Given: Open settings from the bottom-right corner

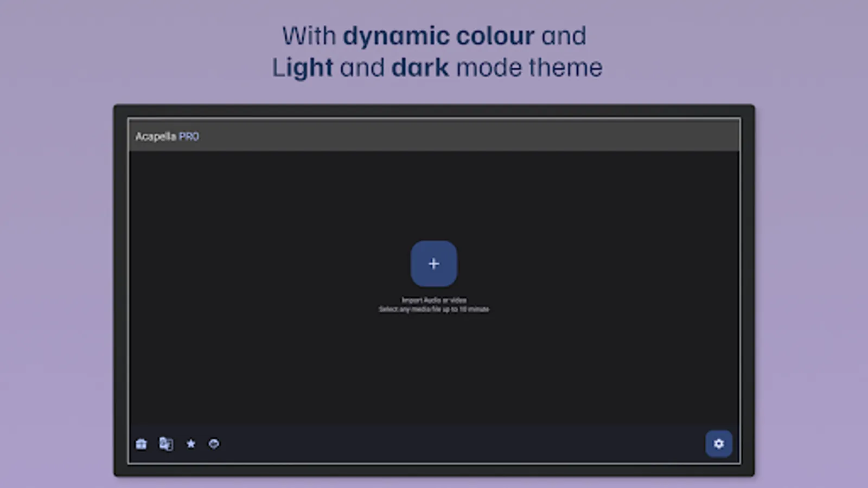Looking at the screenshot, I should click(719, 444).
